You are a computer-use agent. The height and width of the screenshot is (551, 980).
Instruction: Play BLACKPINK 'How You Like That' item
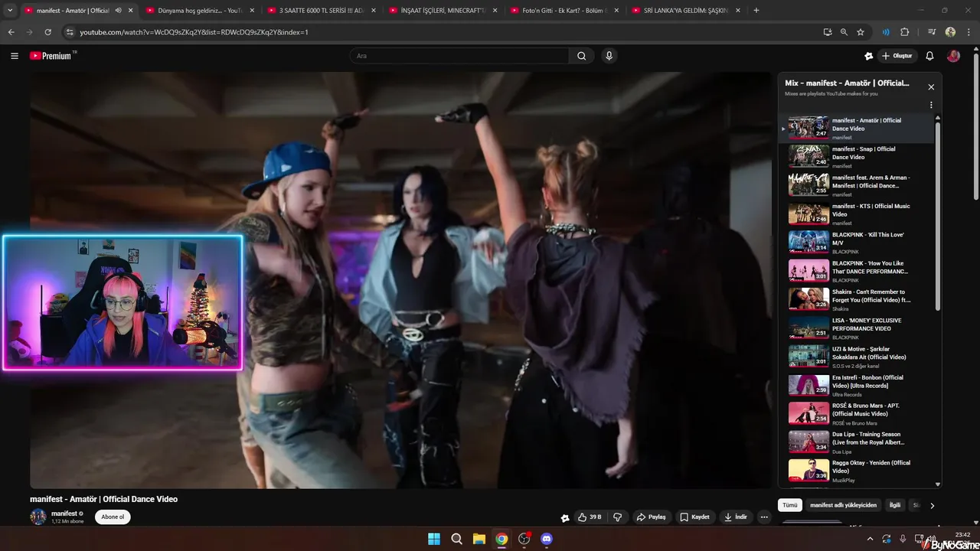(857, 270)
